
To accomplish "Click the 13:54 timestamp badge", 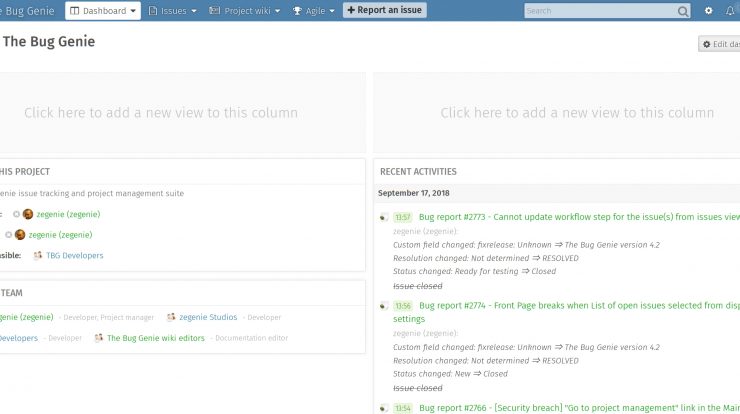I will (403, 408).
